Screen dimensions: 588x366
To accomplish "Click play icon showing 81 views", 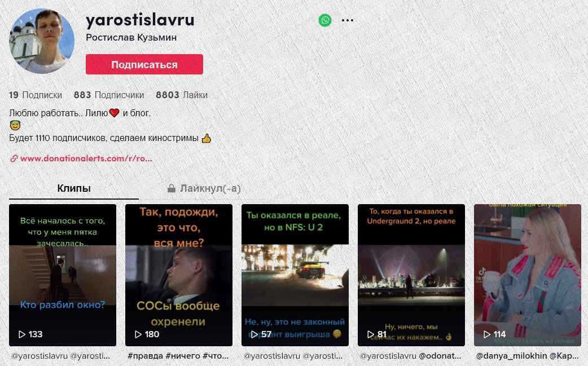I will pyautogui.click(x=371, y=334).
